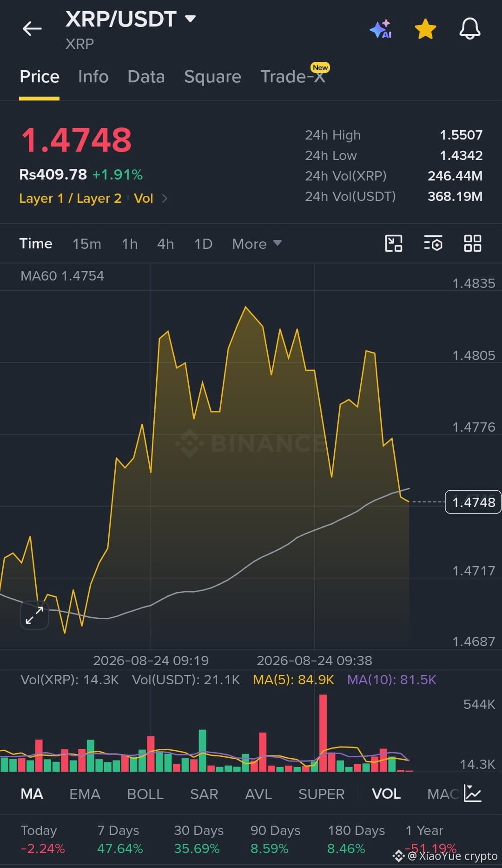Click the tallest red volume bar
Viewport: 502px width, 868px height.
(x=323, y=733)
